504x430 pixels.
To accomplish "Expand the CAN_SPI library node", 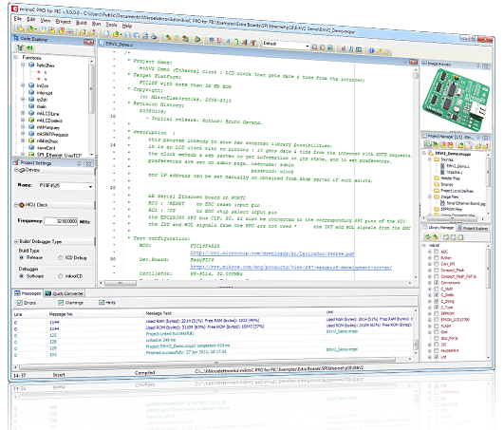I will click(x=430, y=264).
